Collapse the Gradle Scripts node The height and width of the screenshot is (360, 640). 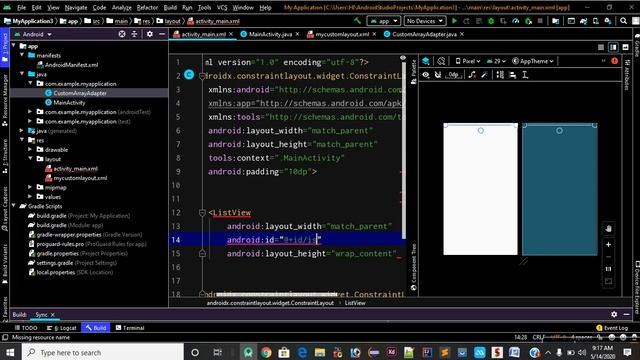coord(14,206)
